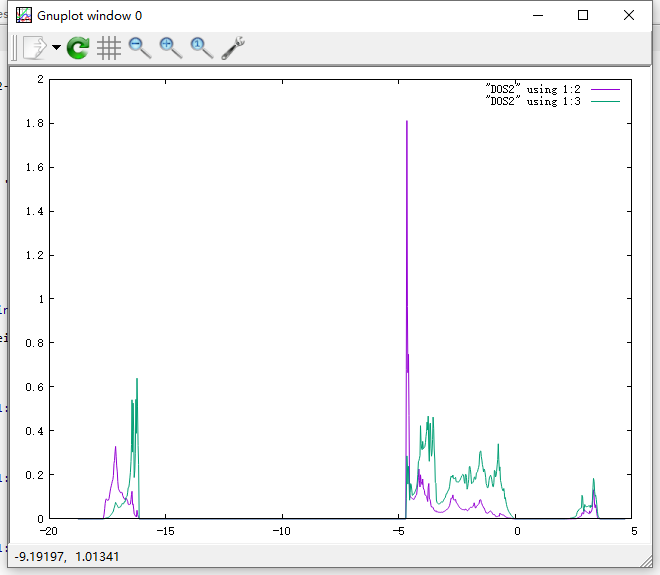Click the zoom in magnifier icon
660x575 pixels.
pos(170,48)
